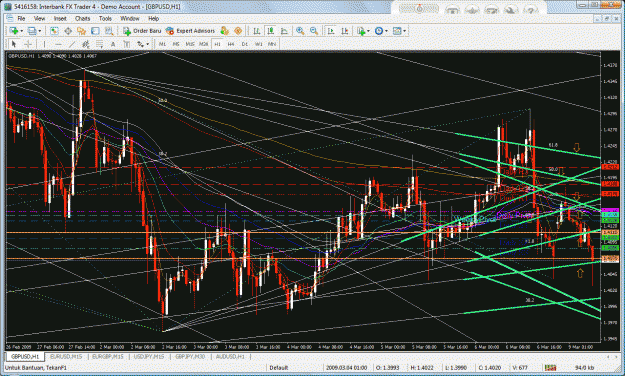Click the Default profile status text
Viewport: 625px width, 376px height.
[278, 367]
